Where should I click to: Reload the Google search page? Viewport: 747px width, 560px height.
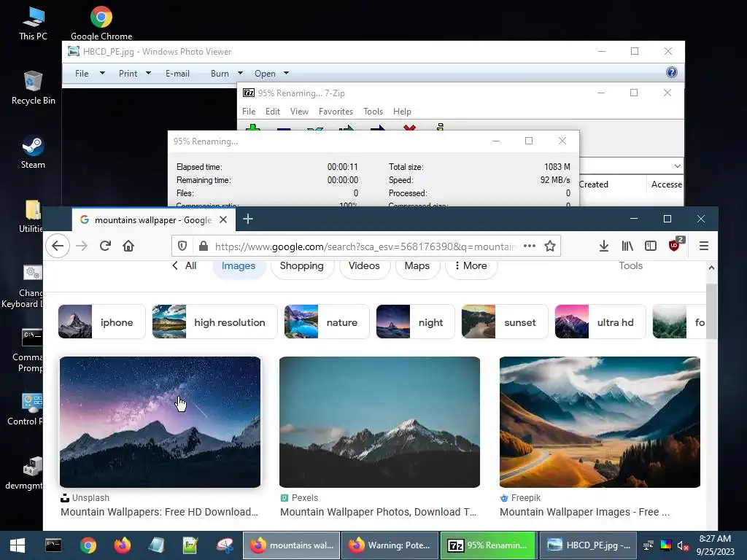(105, 246)
